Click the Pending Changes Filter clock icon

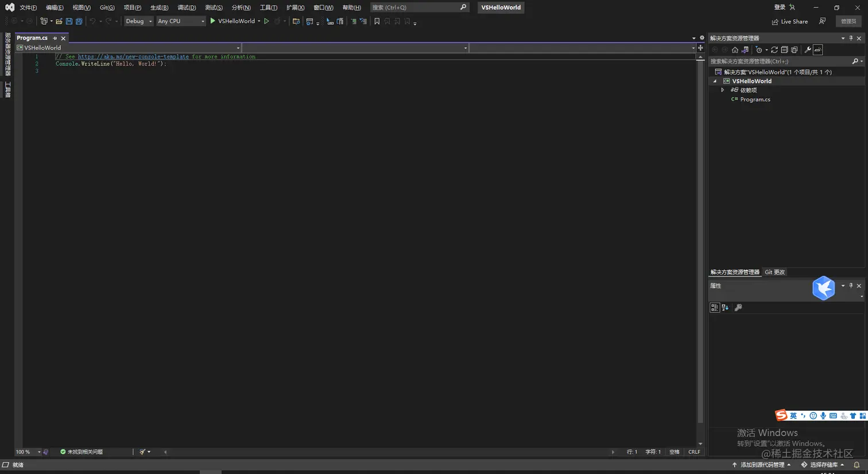coord(759,50)
